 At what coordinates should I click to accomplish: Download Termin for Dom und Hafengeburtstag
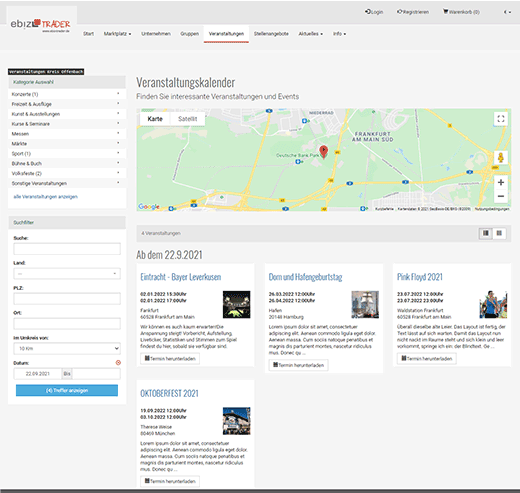pyautogui.click(x=298, y=365)
